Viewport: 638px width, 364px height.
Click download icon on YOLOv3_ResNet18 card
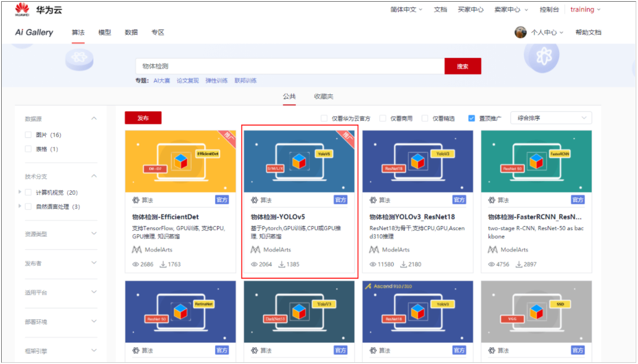click(403, 264)
